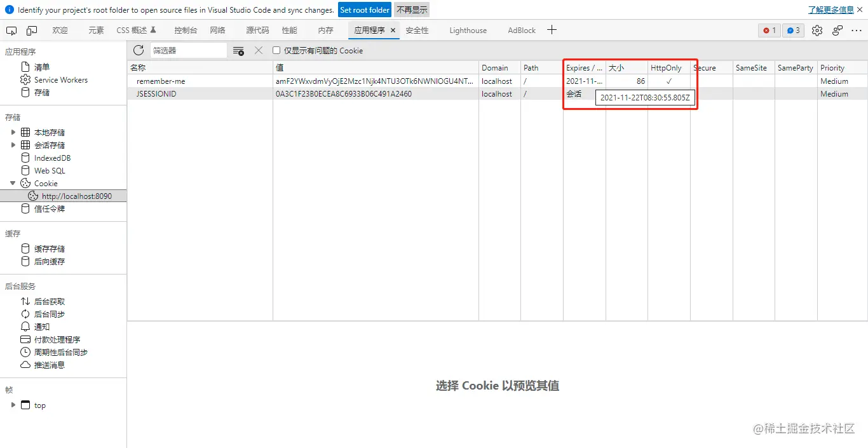The width and height of the screenshot is (868, 448).
Task: Switch to the 网络 tab
Action: point(217,31)
